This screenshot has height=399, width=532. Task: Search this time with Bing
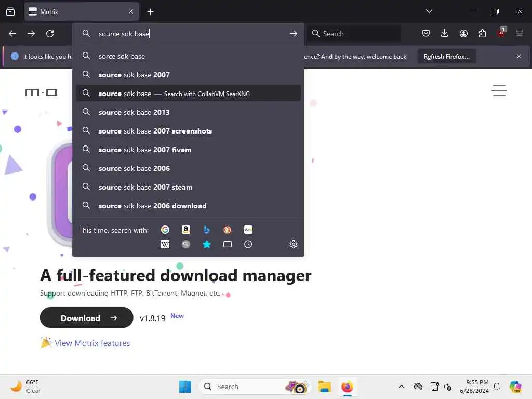[x=207, y=230]
